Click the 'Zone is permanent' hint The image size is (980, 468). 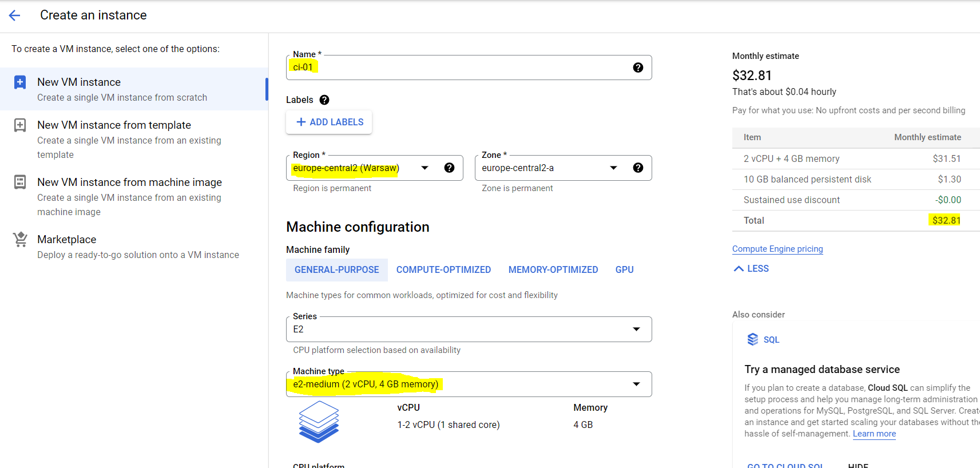(517, 188)
